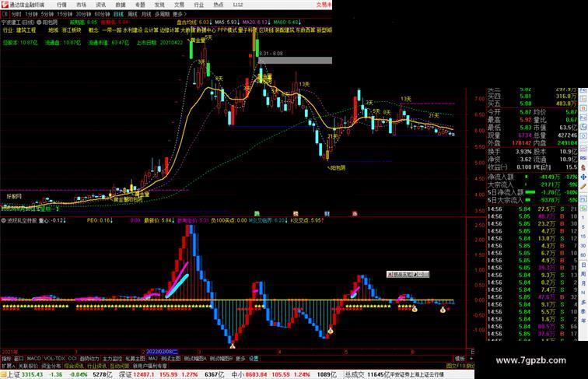This screenshot has width=588, height=379.
Task: Open the 一带一路 concept link
Action: click(x=111, y=30)
